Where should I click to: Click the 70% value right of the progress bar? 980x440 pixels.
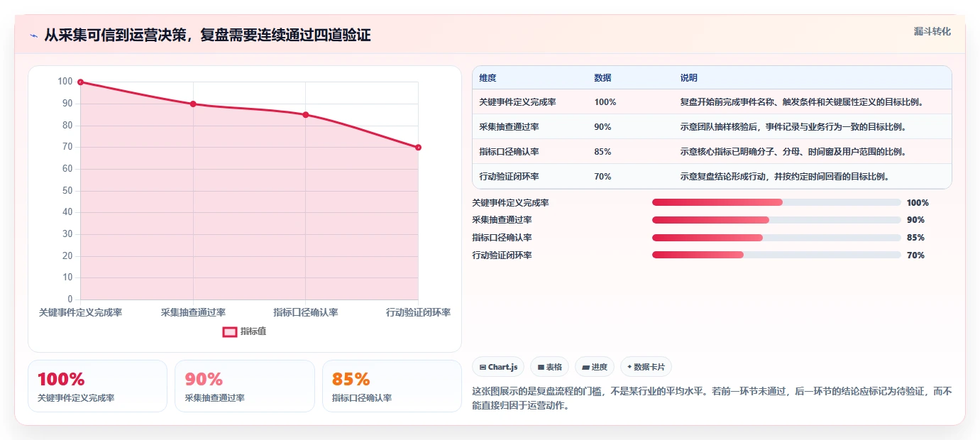click(x=915, y=255)
